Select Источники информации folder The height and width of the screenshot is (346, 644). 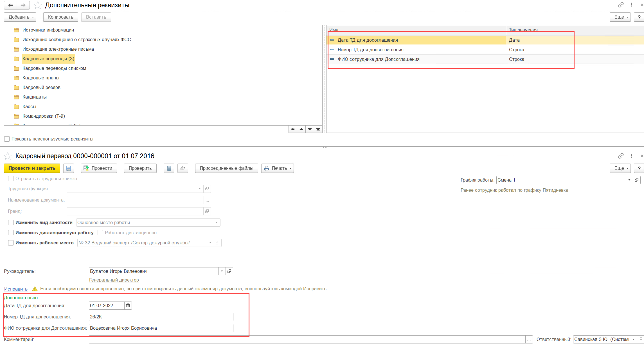(48, 30)
